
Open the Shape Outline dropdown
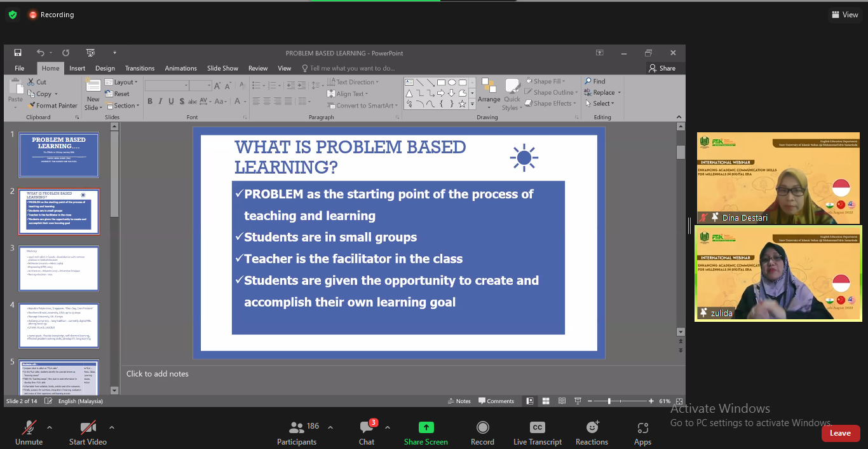pos(551,92)
